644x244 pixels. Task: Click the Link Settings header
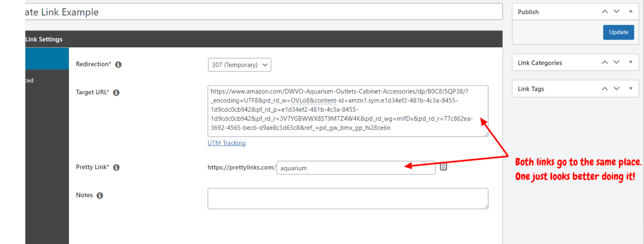(x=264, y=39)
